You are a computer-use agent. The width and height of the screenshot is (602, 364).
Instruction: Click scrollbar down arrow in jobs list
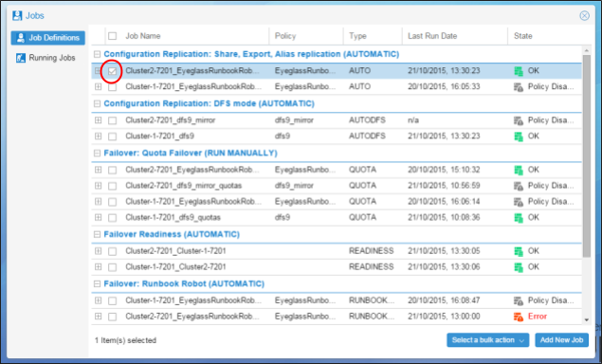586,319
